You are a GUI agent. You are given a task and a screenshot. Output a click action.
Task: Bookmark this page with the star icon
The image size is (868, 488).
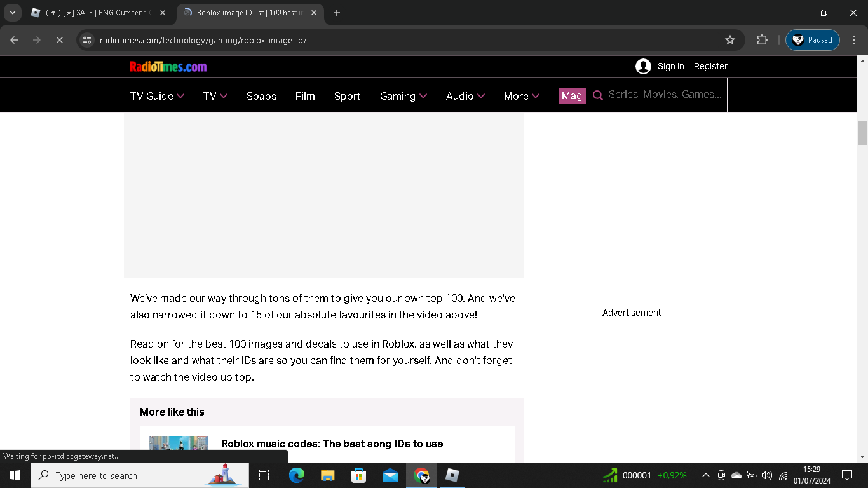(730, 40)
